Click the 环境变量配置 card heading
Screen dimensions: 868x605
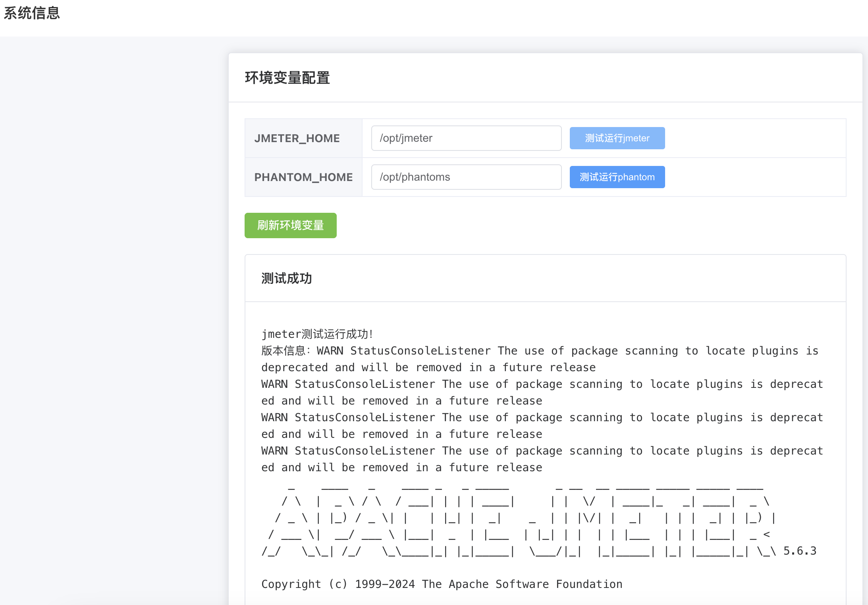point(287,78)
